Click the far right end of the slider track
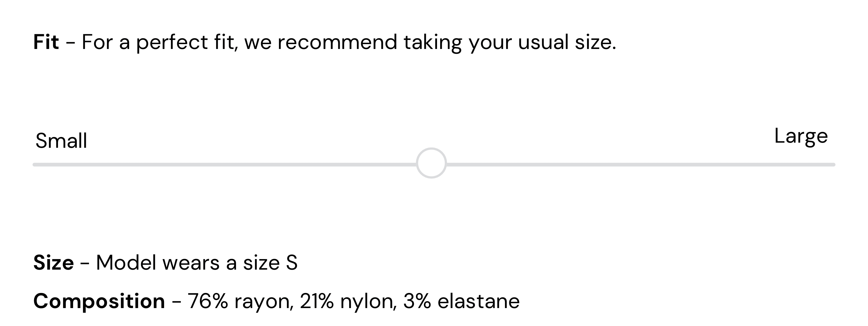868x326 pixels. point(833,165)
